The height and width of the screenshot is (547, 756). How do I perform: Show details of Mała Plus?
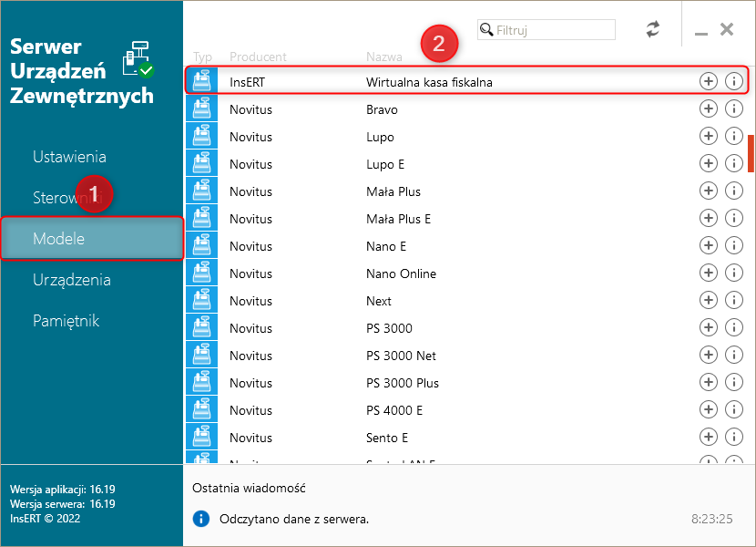734,191
